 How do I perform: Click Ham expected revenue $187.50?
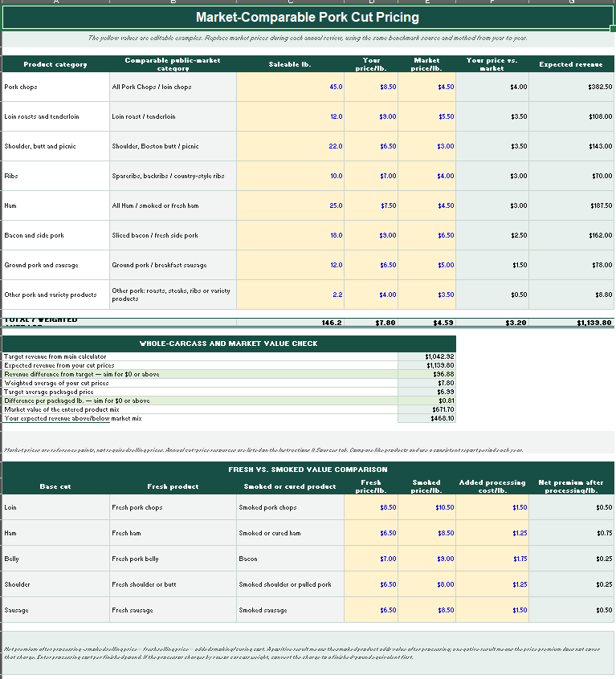tap(571, 205)
